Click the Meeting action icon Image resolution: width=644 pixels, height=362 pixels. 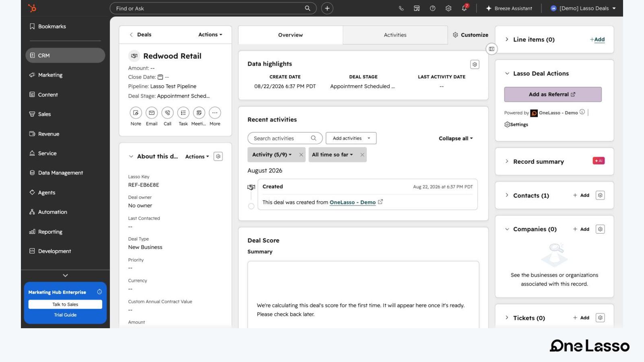pos(199,113)
